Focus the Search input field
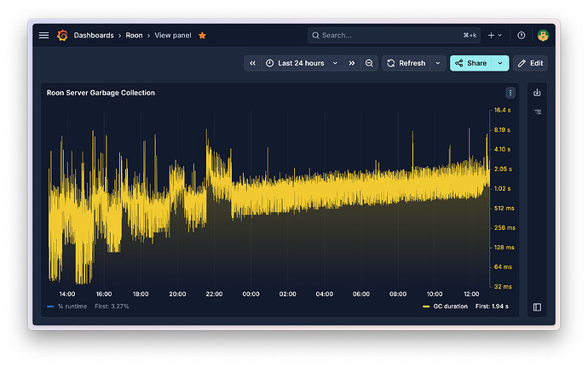This screenshot has width=588, height=366. click(x=394, y=35)
